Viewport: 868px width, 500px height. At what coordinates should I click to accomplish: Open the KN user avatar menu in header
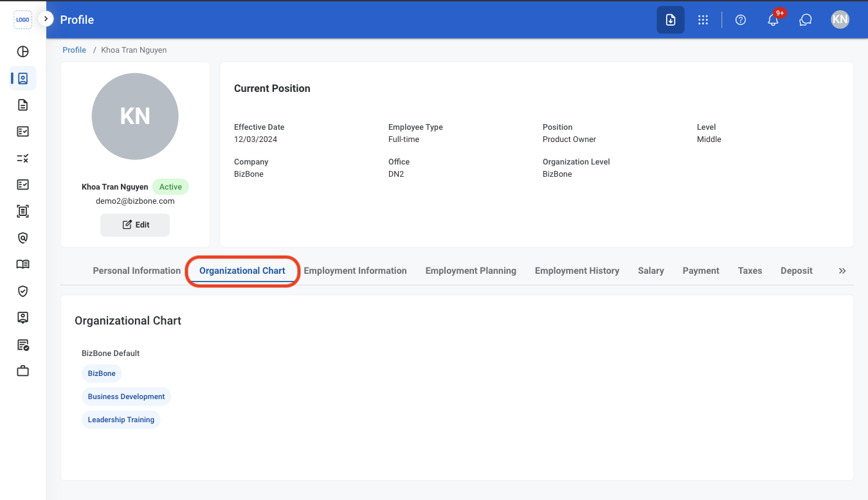click(840, 20)
